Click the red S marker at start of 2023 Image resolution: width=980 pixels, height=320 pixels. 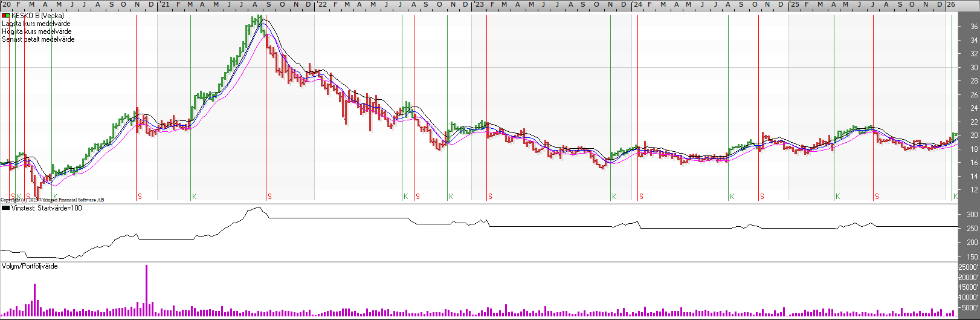(490, 197)
